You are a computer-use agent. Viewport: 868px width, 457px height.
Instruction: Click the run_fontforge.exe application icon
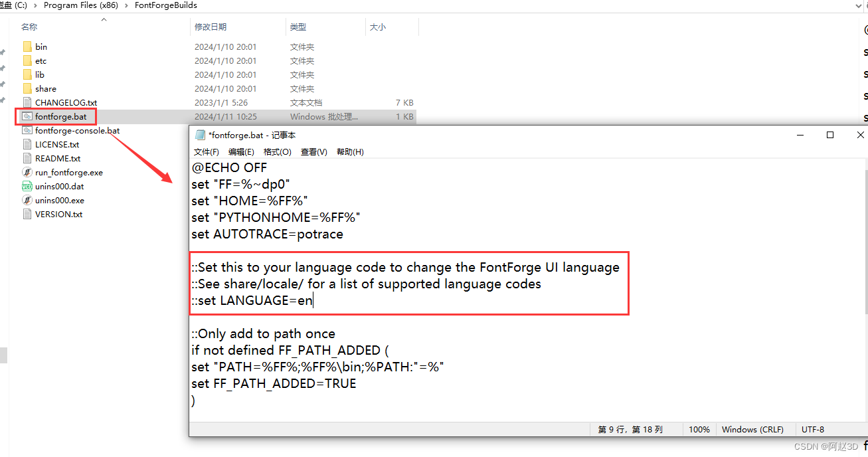coord(27,172)
